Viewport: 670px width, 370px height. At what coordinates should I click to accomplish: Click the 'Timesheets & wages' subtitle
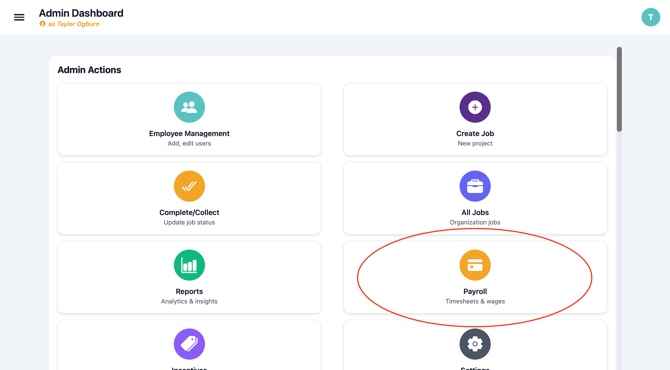tap(475, 302)
